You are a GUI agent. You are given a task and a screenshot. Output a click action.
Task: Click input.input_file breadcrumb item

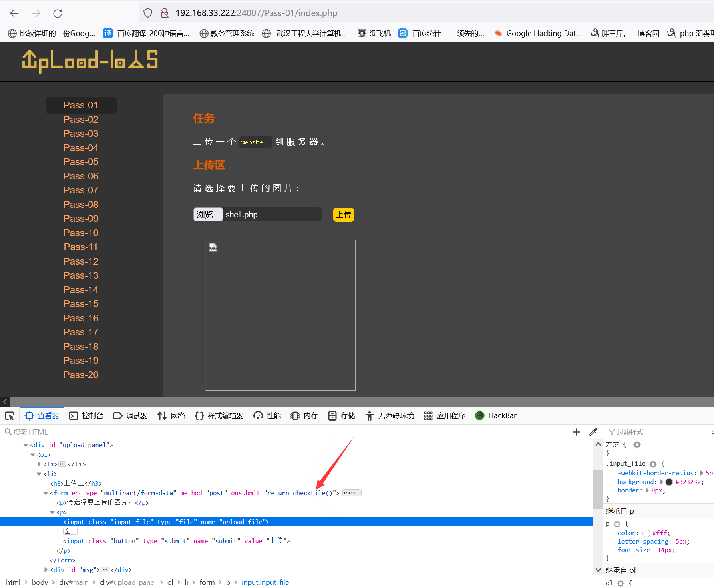coord(265,582)
